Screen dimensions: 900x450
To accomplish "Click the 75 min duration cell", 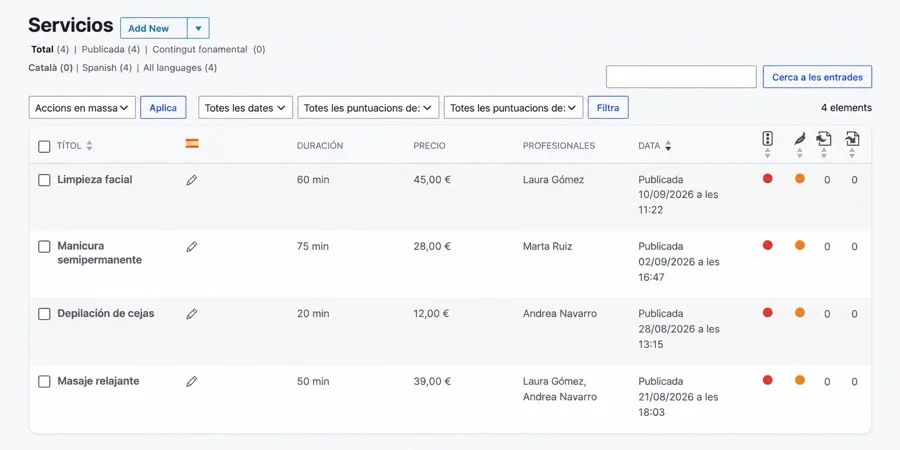I will (313, 246).
